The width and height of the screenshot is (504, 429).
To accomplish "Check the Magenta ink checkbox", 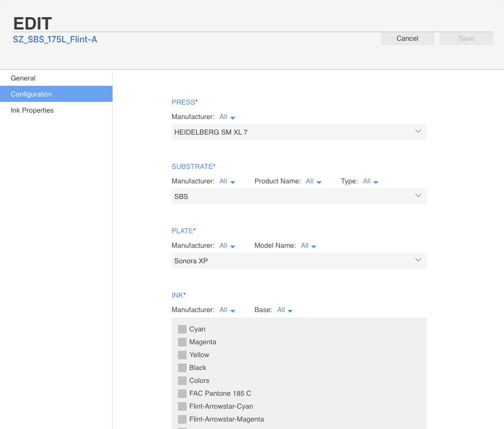I will pyautogui.click(x=182, y=342).
